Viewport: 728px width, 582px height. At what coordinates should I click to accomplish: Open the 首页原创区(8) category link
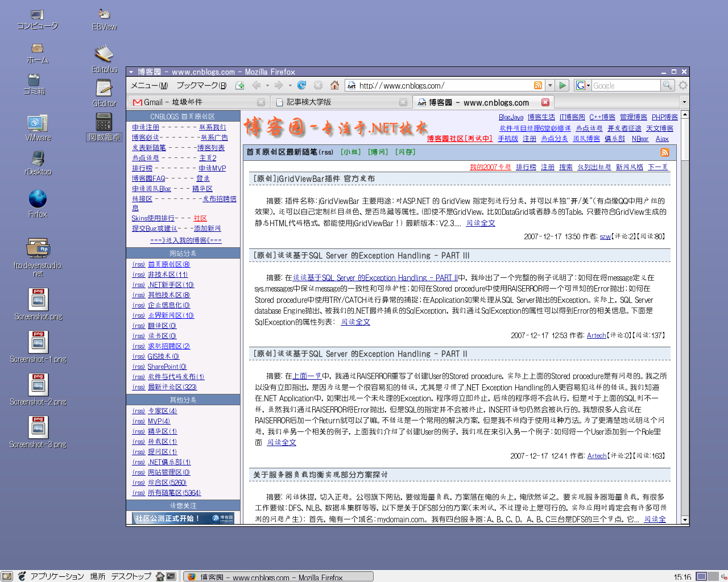pos(169,264)
